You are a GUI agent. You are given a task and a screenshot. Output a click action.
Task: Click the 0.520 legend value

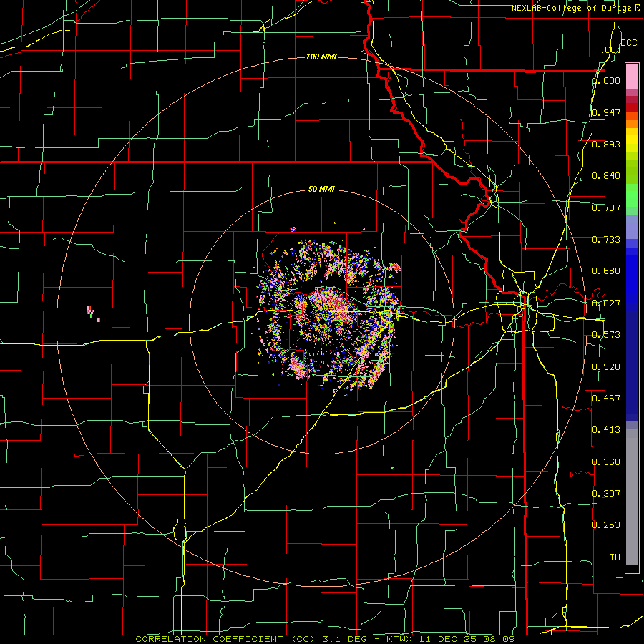(606, 367)
